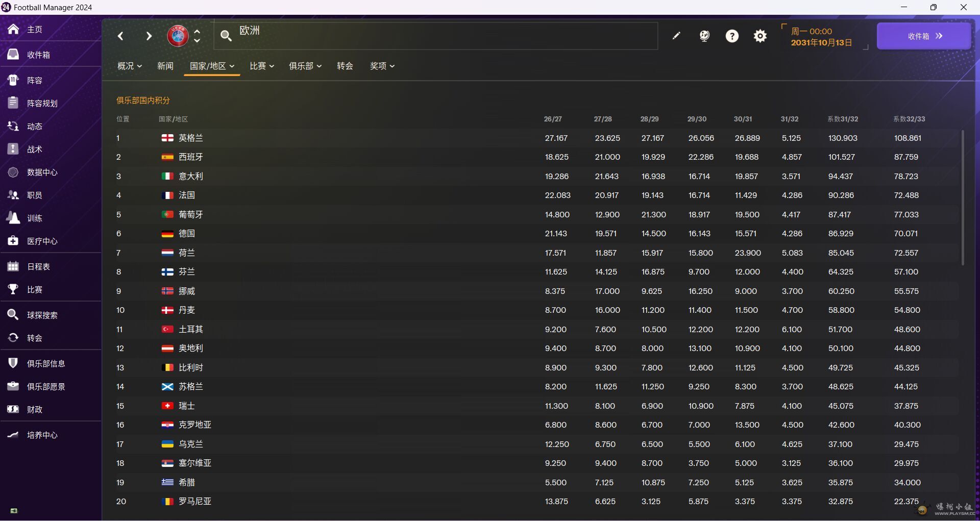Sort by the 国家/地区 column header
Image resolution: width=980 pixels, height=521 pixels.
click(173, 119)
